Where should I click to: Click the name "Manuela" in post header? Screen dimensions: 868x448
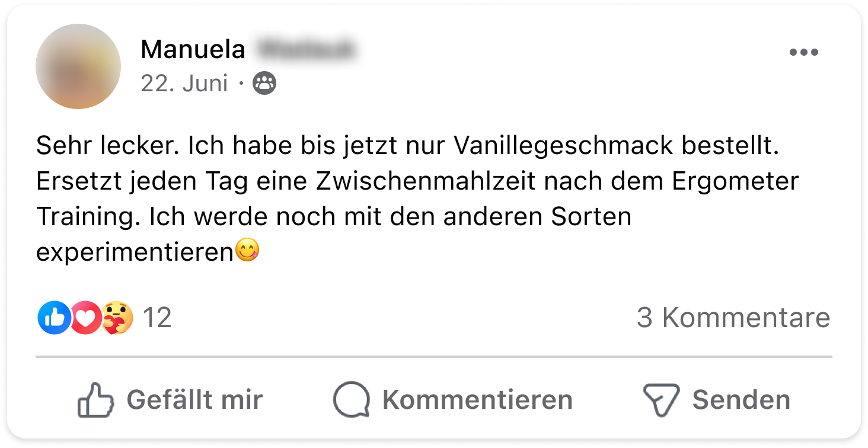pos(193,50)
